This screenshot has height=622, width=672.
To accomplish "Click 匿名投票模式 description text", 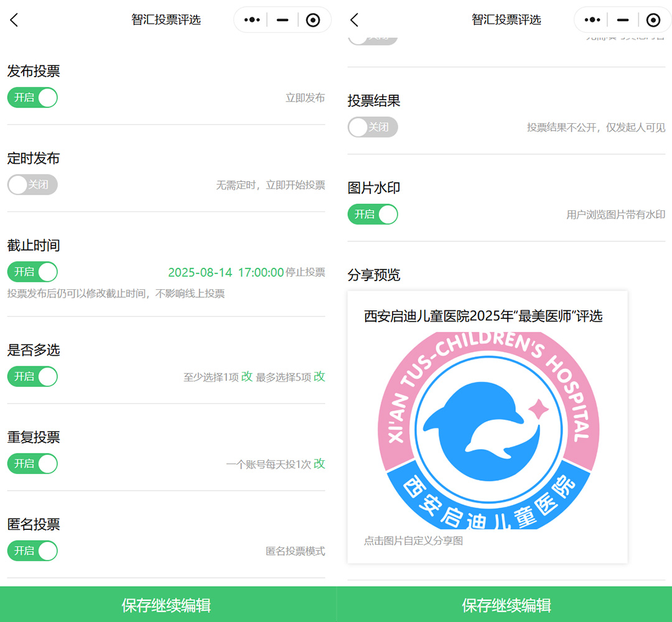I will click(296, 551).
